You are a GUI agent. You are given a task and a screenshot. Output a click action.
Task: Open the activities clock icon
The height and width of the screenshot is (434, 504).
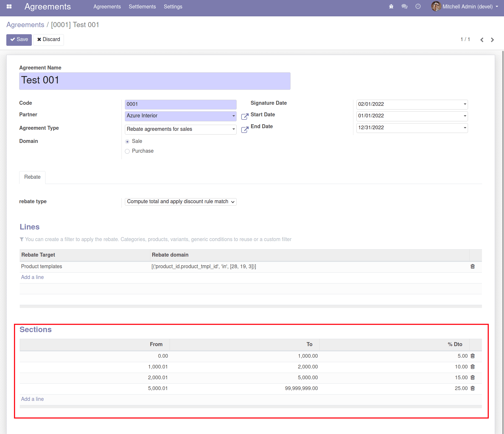(x=418, y=7)
